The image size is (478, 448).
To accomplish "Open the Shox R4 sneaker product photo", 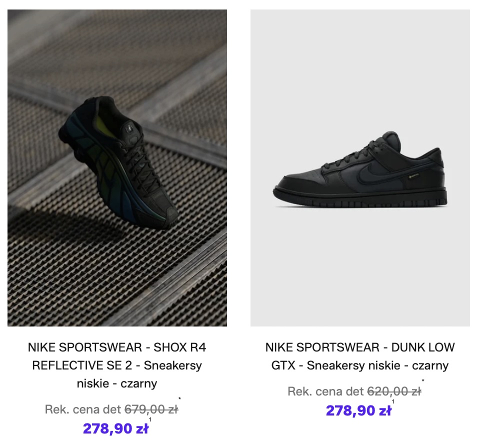I will [117, 167].
